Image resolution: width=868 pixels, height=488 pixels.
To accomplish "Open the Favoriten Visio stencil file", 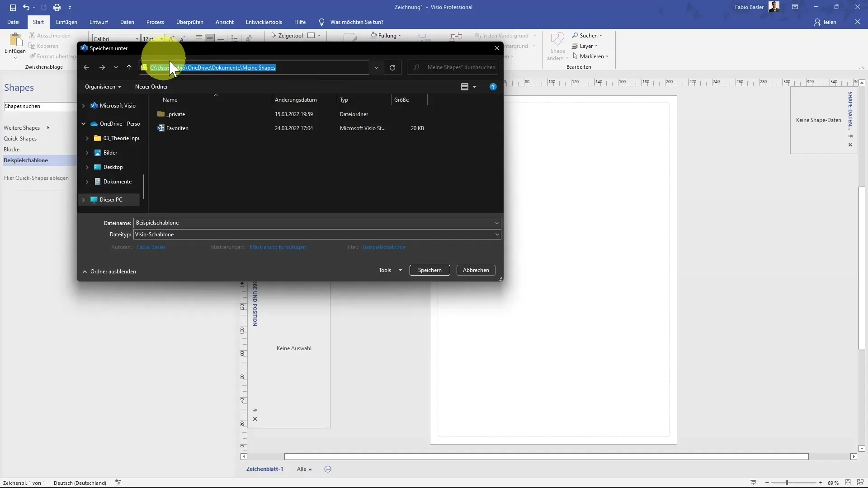I will coord(177,128).
